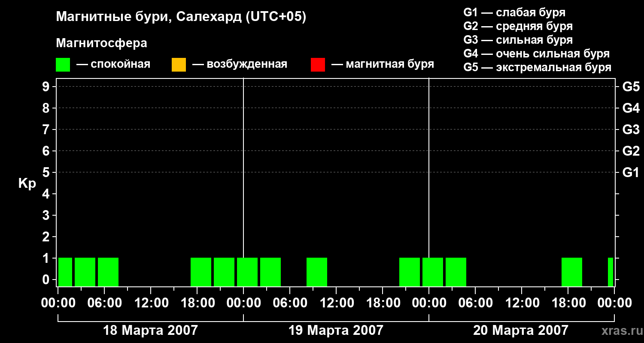Click the green bar for 17:00–20:00 on 20 Марта

coord(572,272)
